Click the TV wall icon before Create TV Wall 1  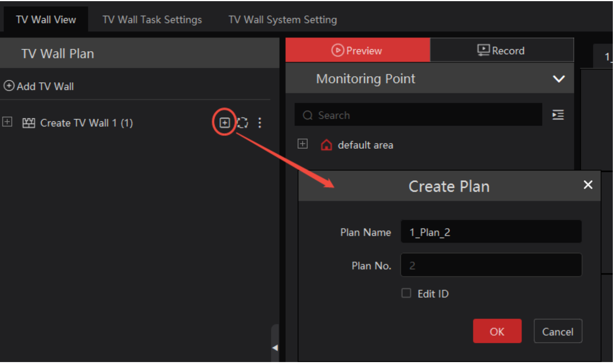click(x=29, y=123)
